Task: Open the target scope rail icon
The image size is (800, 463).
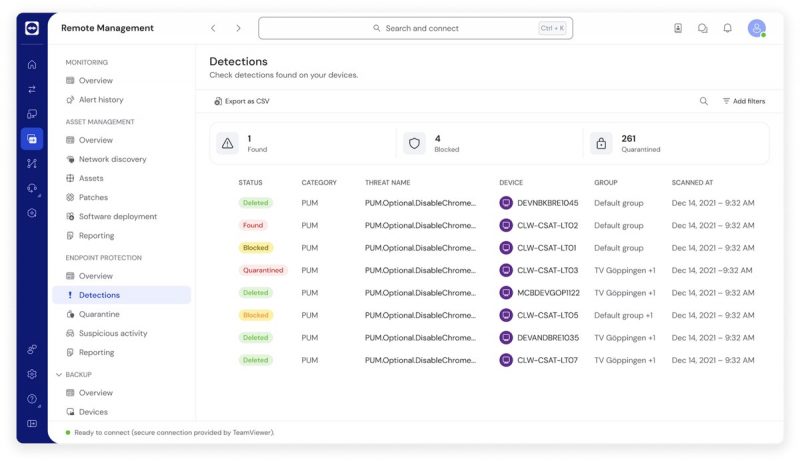Action: tap(32, 213)
